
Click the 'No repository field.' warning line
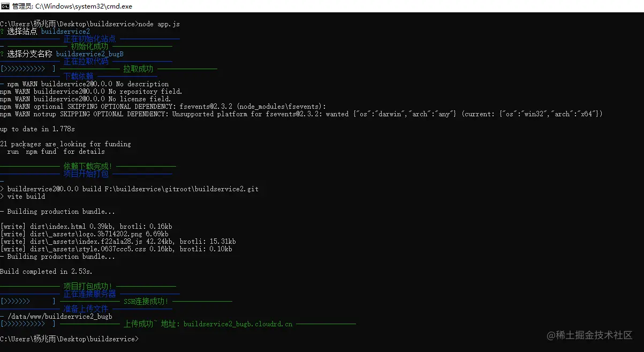click(91, 92)
